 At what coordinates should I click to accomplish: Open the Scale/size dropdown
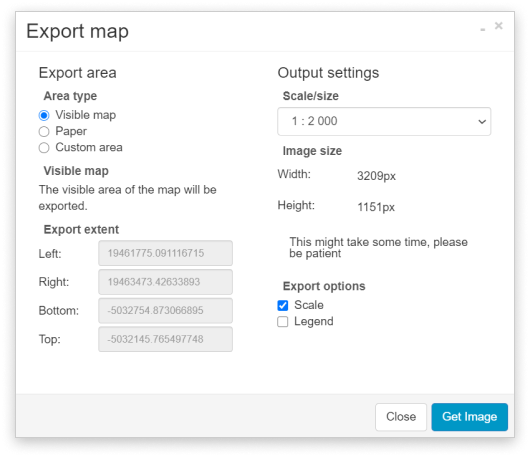[384, 121]
